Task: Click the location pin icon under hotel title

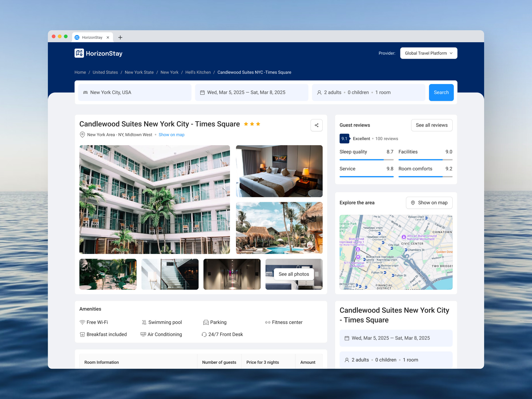Action: point(82,135)
